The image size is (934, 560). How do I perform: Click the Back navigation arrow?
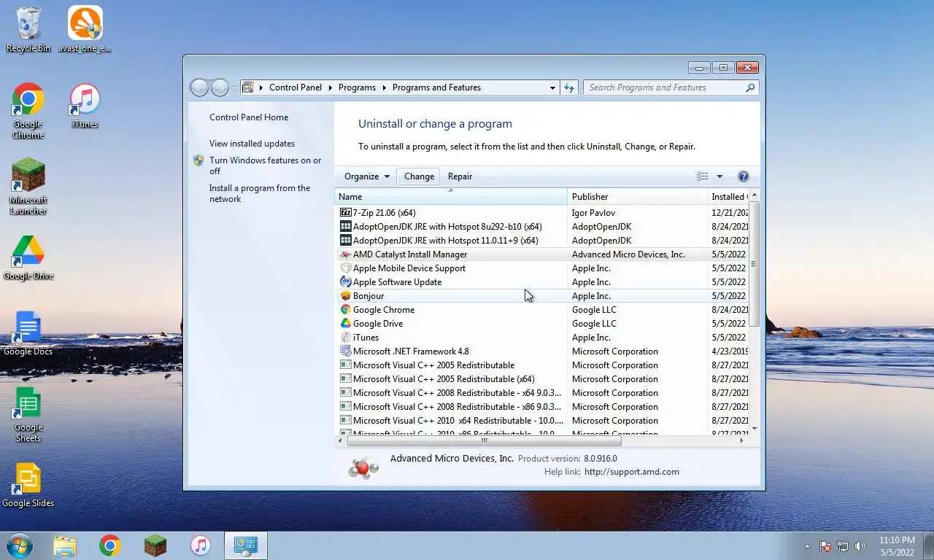199,87
